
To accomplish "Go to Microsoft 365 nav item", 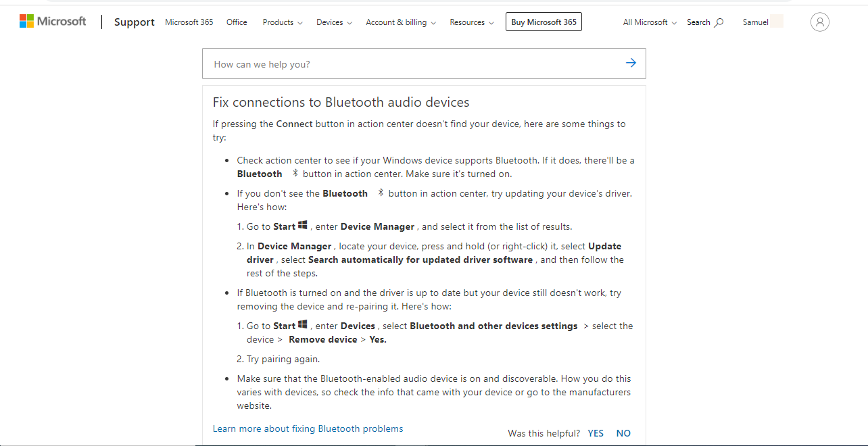I will (x=189, y=22).
